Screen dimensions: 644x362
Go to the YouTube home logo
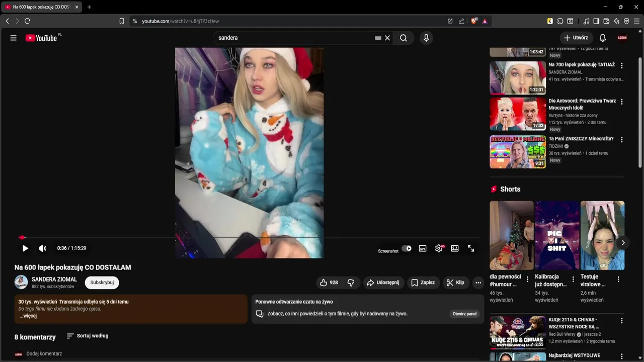pyautogui.click(x=41, y=38)
